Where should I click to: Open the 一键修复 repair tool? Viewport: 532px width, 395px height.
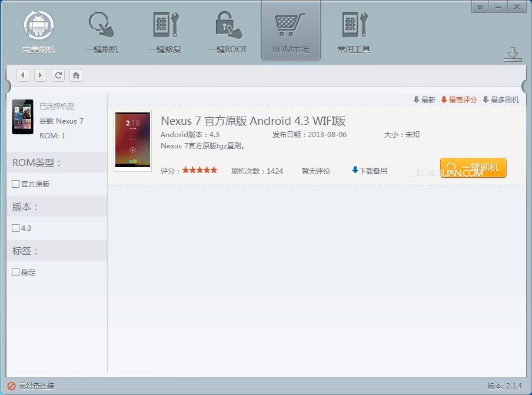point(165,32)
